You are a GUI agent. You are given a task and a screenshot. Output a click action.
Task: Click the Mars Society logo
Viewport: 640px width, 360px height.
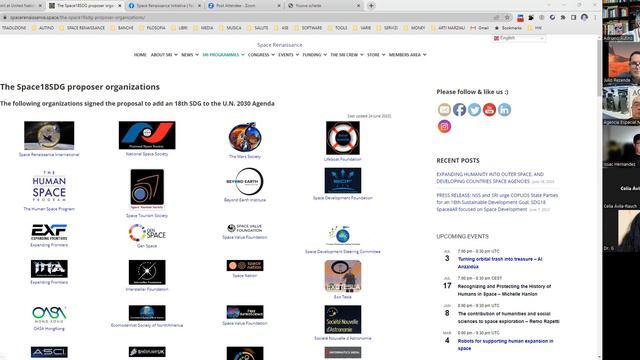[x=245, y=137]
